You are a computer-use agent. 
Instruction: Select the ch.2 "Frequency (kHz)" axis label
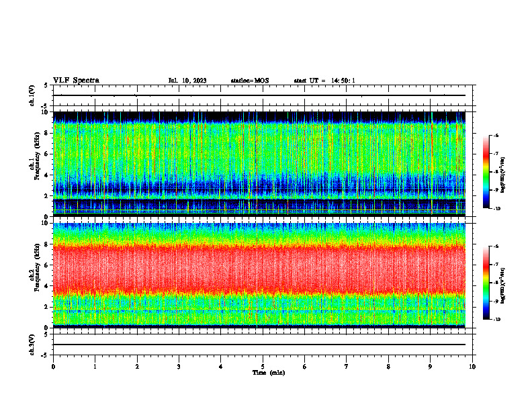pos(37,267)
